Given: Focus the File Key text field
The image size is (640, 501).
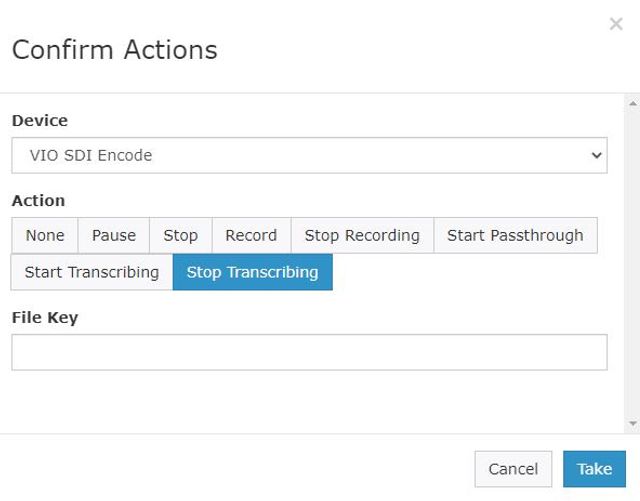Looking at the screenshot, I should [x=309, y=352].
